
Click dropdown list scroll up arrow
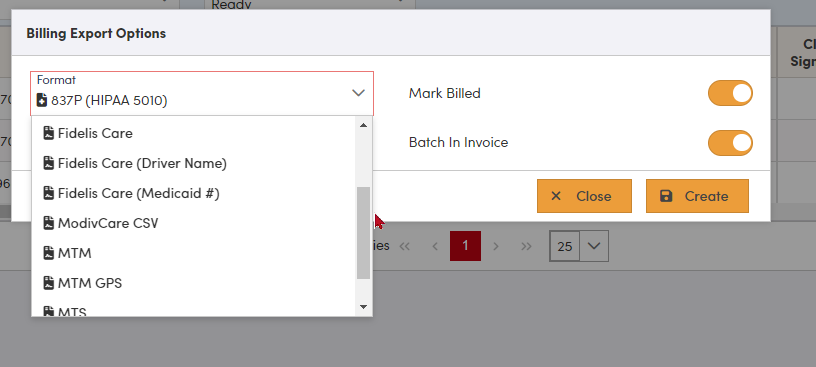click(x=363, y=125)
